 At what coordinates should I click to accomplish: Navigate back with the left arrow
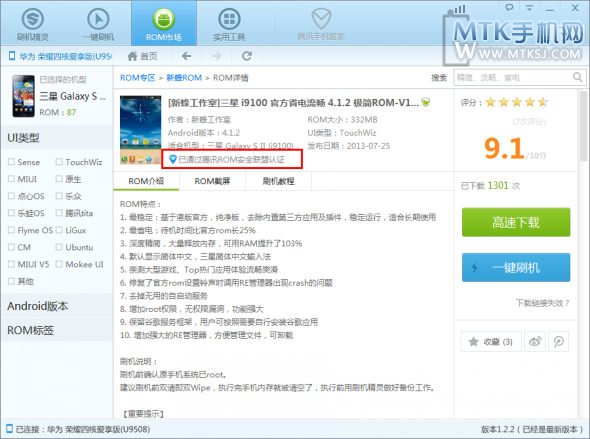(186, 56)
